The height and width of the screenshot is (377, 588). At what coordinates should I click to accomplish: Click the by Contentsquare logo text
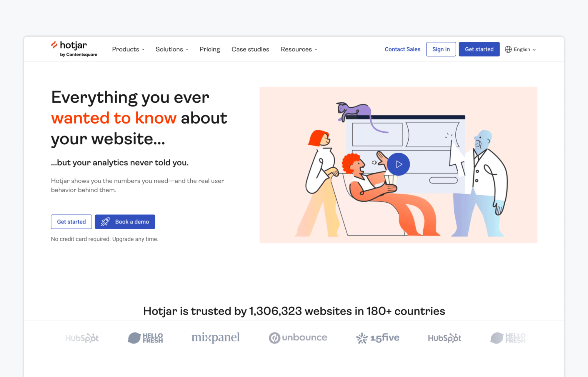point(79,55)
